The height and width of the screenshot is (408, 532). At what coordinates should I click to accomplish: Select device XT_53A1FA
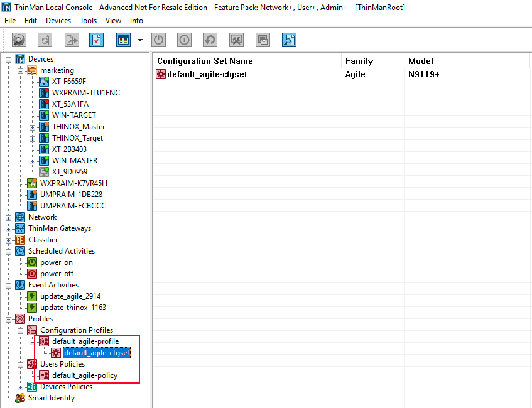(70, 104)
